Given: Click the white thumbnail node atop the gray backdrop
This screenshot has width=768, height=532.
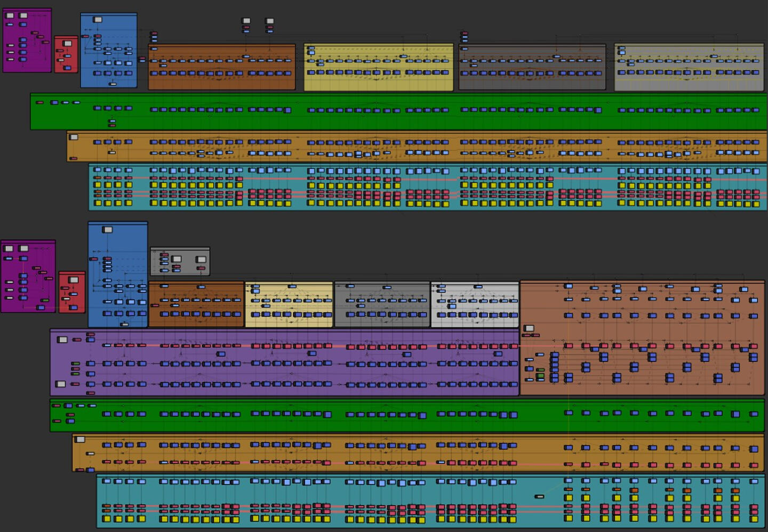Looking at the screenshot, I should click(x=176, y=260).
